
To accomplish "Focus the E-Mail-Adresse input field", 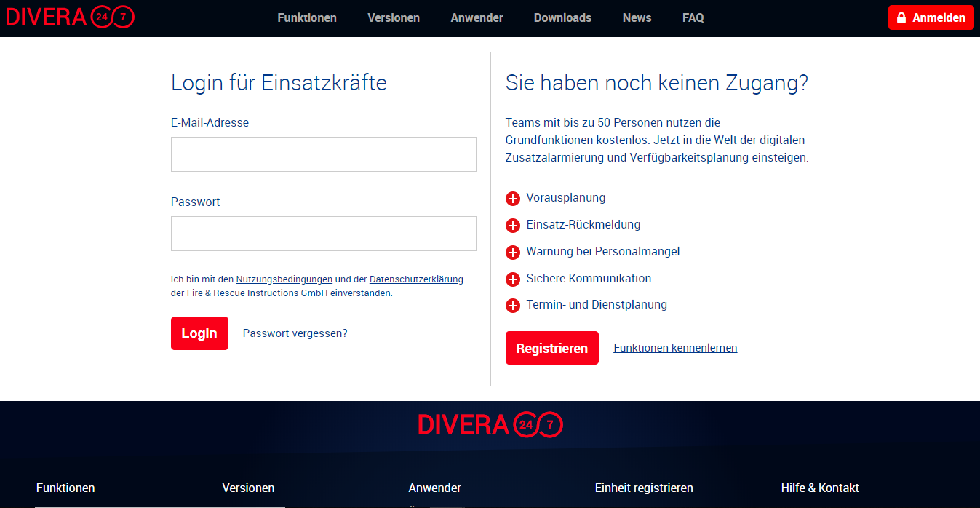I will (x=324, y=154).
